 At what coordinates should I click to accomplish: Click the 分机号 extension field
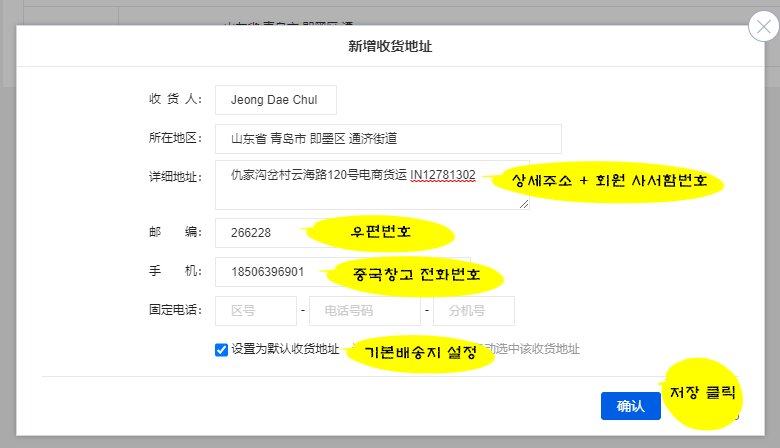pos(473,311)
